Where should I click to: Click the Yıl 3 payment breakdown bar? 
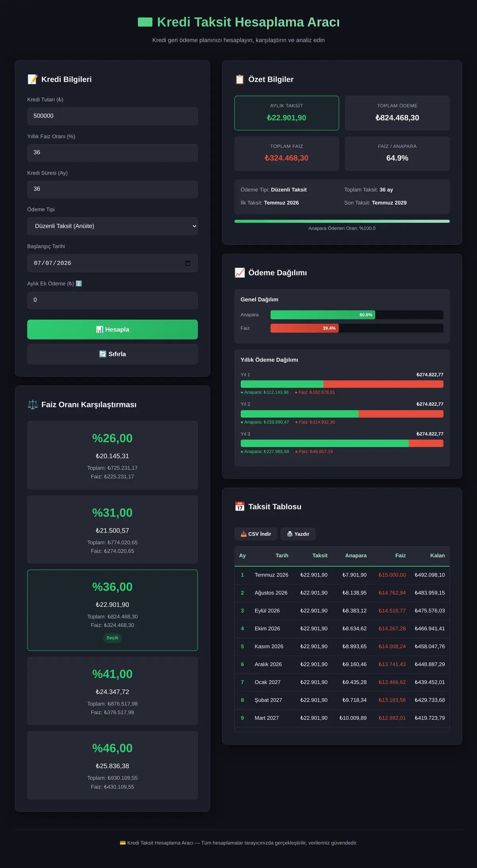point(342,443)
